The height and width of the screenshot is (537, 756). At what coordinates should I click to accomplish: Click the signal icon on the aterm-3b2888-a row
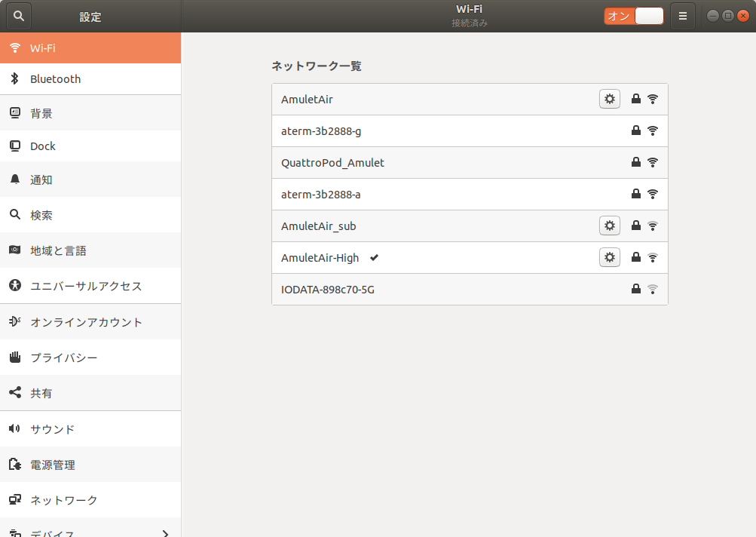coord(652,194)
